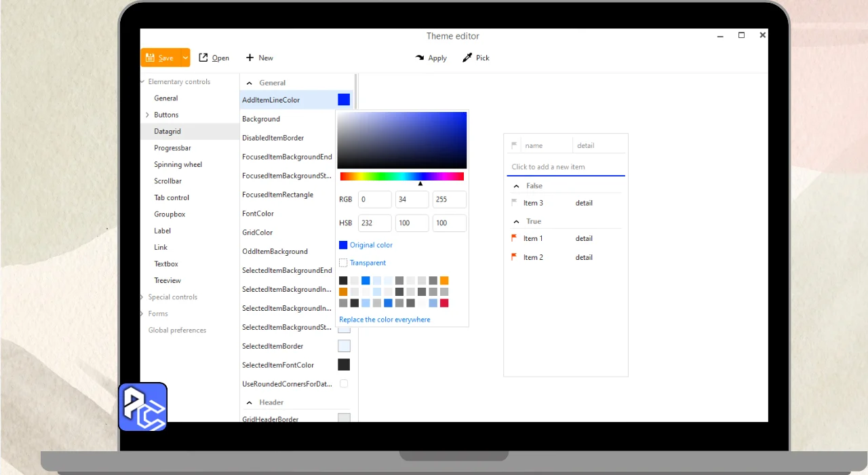Enable the Transparent checkbox
This screenshot has height=475, width=868.
[343, 263]
